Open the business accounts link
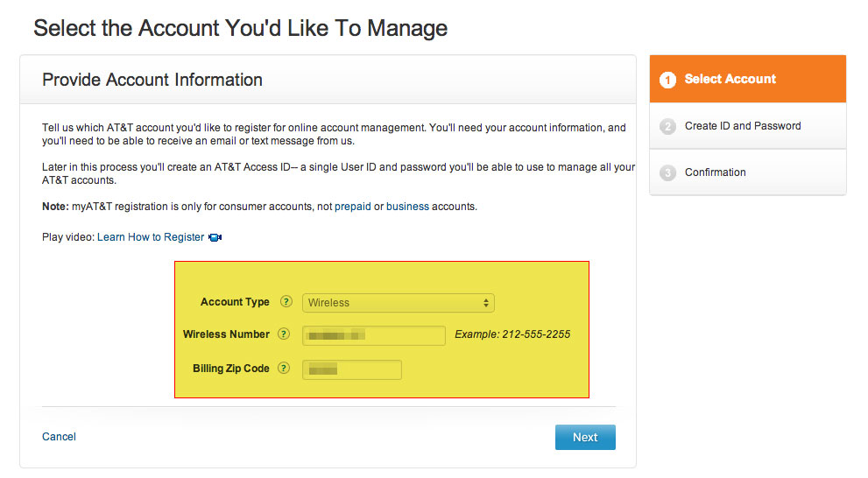 point(407,207)
